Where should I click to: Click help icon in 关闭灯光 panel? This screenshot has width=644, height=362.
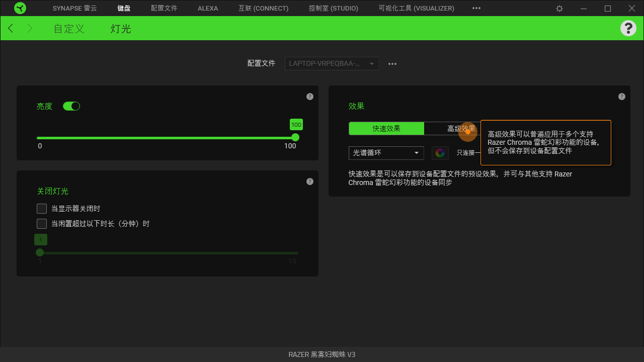pyautogui.click(x=310, y=182)
